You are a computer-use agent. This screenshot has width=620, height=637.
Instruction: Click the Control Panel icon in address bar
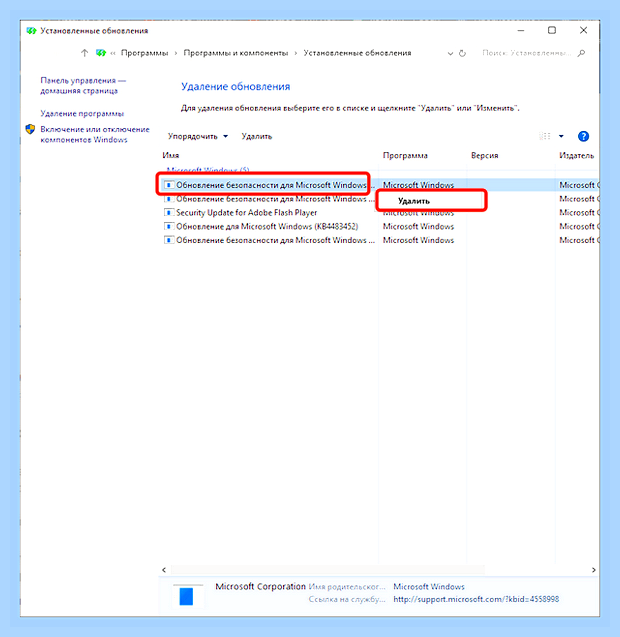point(101,53)
